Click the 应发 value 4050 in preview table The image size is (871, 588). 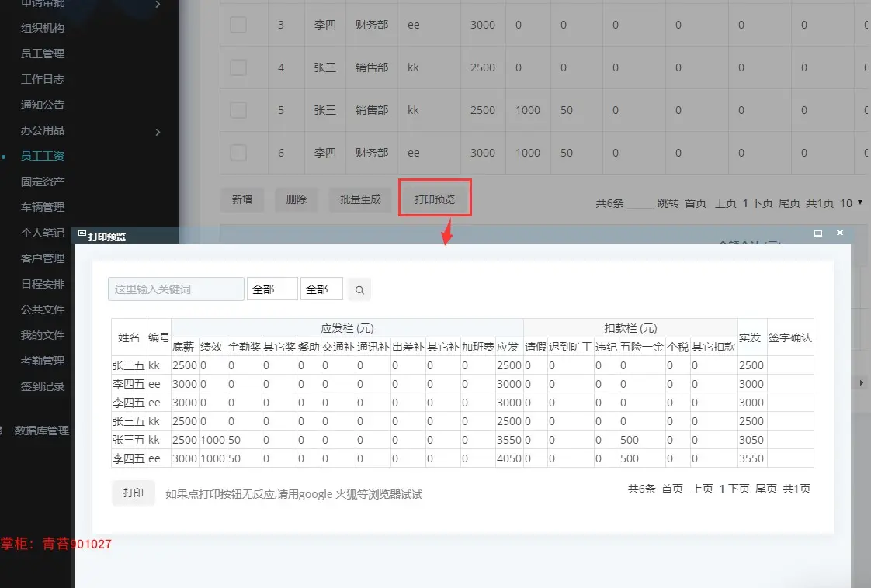508,458
